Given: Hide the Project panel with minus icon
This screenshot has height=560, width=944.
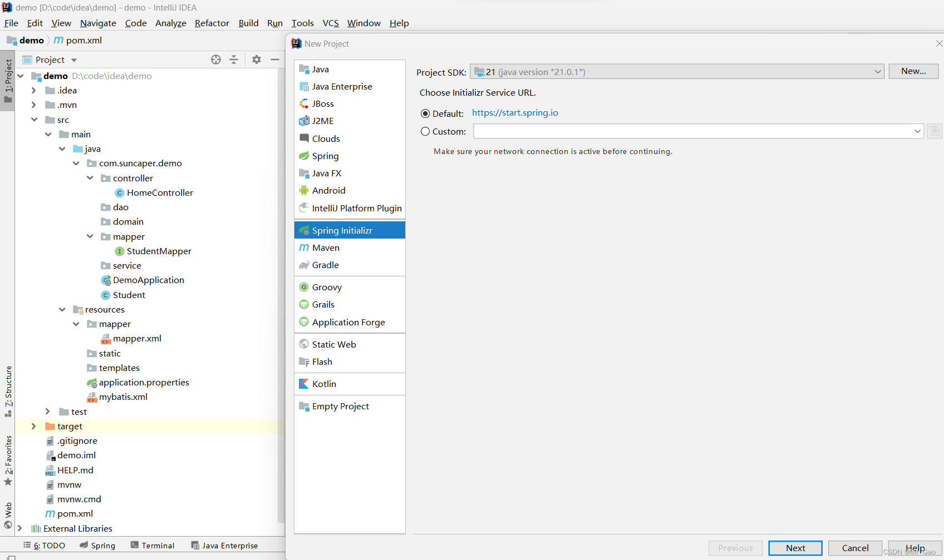Looking at the screenshot, I should point(275,60).
